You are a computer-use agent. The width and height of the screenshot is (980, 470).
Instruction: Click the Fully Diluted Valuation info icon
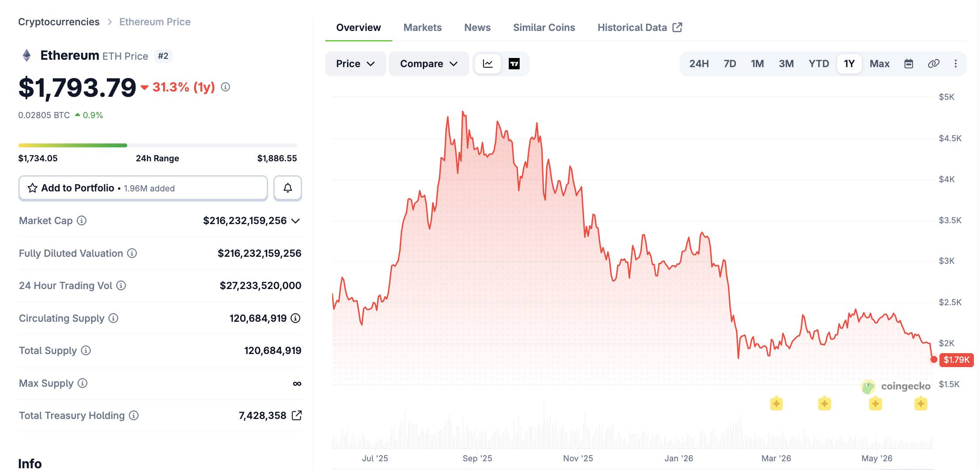(132, 253)
